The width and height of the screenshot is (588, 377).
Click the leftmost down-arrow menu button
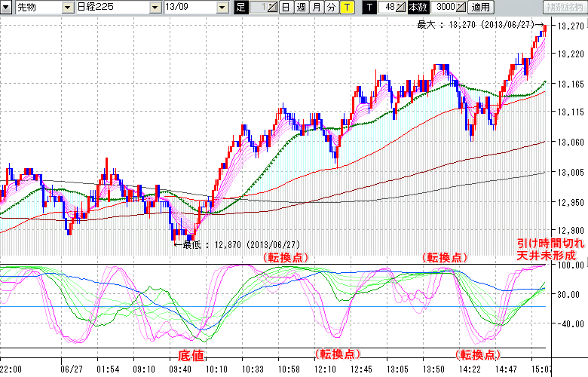(7, 7)
